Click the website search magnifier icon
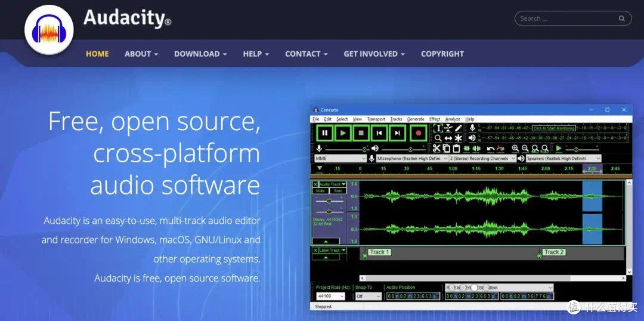 click(622, 18)
